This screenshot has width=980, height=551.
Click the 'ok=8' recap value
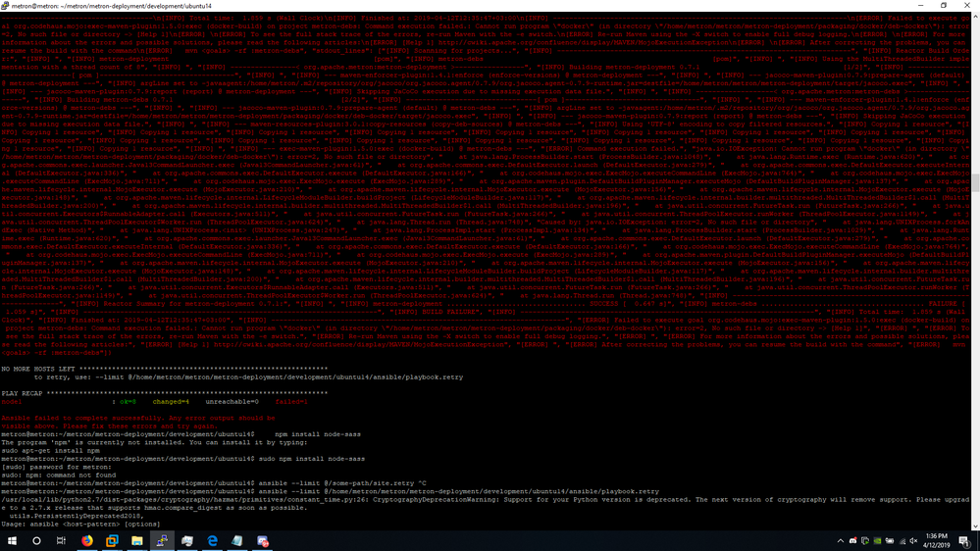pyautogui.click(x=129, y=402)
